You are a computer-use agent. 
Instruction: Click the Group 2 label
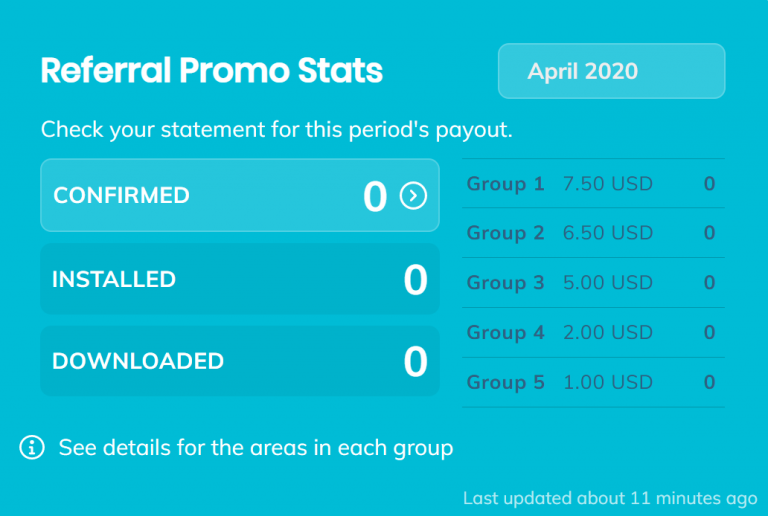point(505,233)
